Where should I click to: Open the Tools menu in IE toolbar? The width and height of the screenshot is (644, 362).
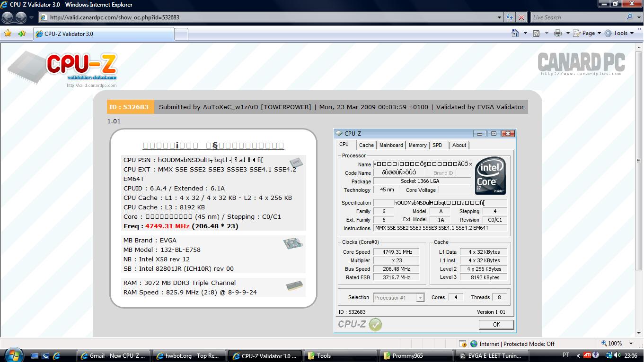619,33
